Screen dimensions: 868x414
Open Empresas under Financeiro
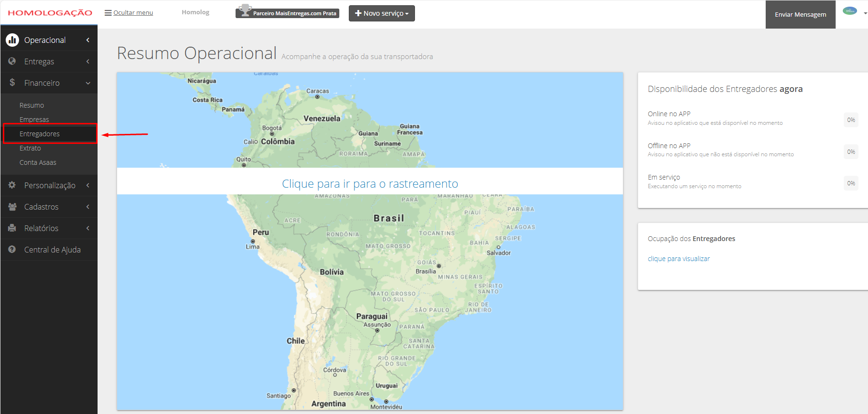pos(34,120)
